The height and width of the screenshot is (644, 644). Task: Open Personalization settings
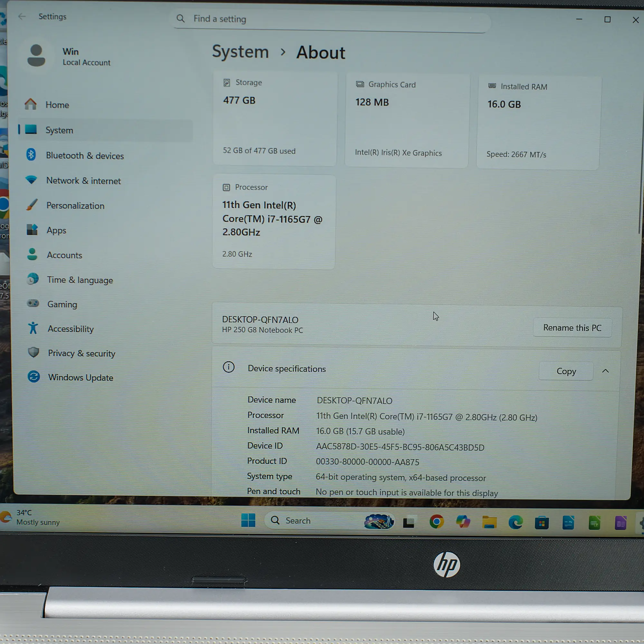[x=105, y=206]
